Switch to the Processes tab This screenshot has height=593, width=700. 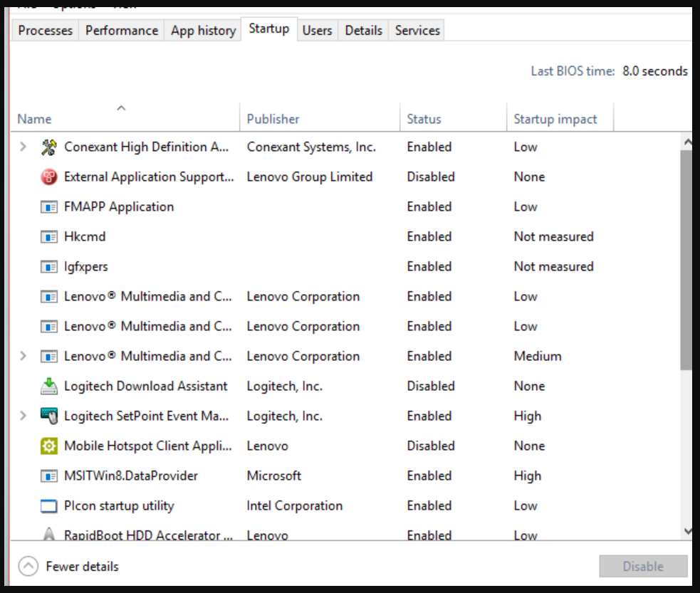[45, 31]
